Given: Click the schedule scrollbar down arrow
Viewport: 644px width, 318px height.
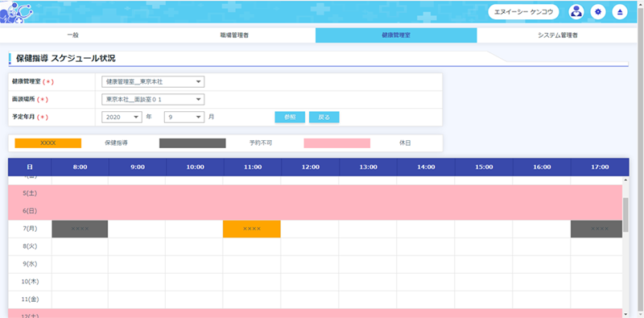Looking at the screenshot, I should (625, 314).
